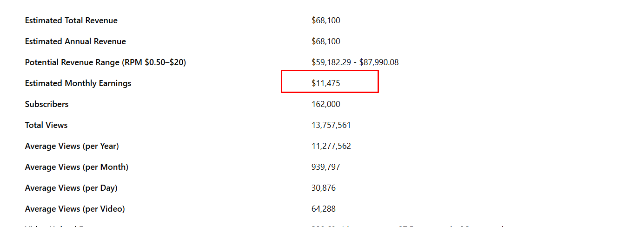Click the 64,288 per-video views value
Image resolution: width=644 pixels, height=227 pixels.
click(x=324, y=209)
